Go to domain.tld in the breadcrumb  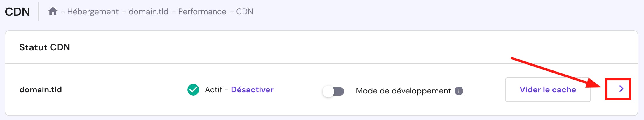pyautogui.click(x=148, y=12)
